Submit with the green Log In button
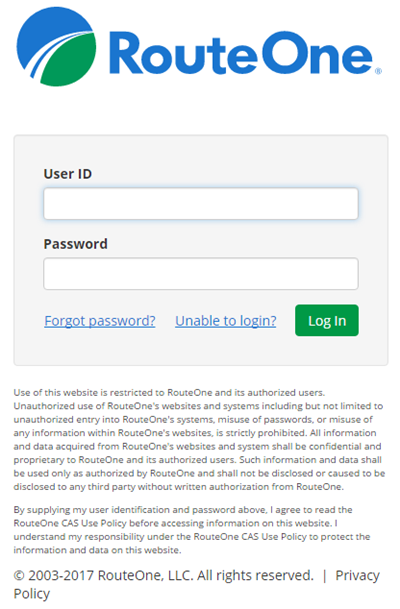400x609 pixels. click(x=327, y=320)
